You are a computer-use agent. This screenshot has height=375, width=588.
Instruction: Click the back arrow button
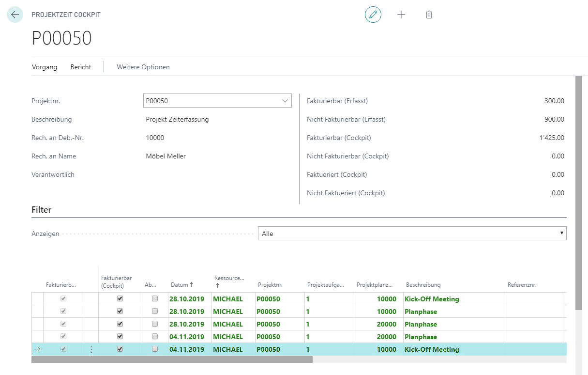point(15,15)
